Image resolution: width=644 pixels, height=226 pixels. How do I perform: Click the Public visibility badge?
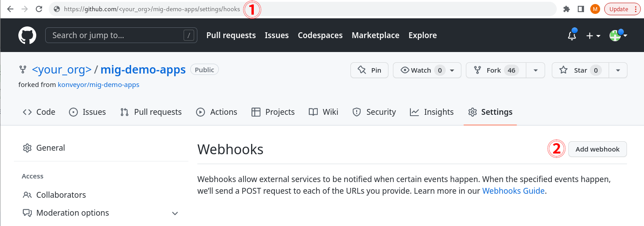tap(205, 70)
